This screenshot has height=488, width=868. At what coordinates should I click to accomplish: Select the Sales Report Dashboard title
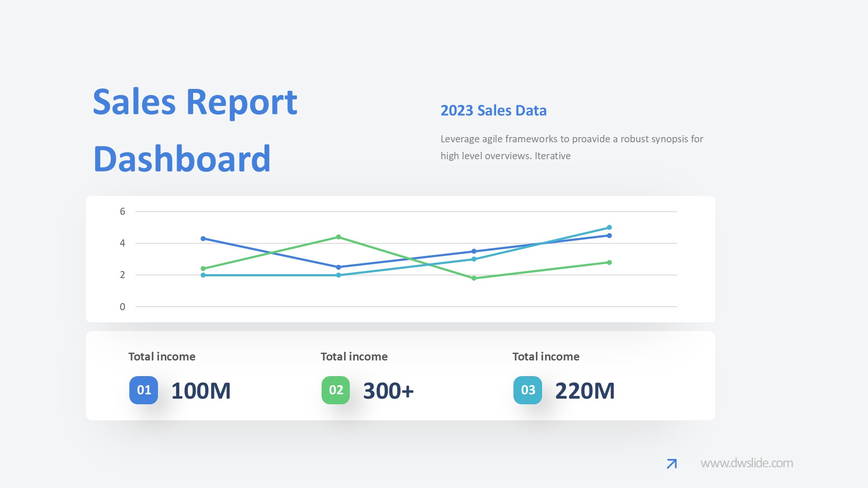point(195,130)
